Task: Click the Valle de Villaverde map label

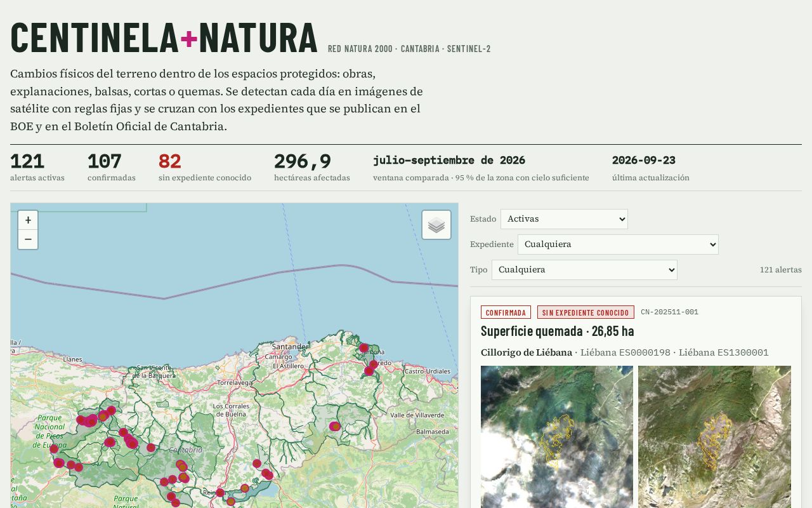Action: point(417,415)
